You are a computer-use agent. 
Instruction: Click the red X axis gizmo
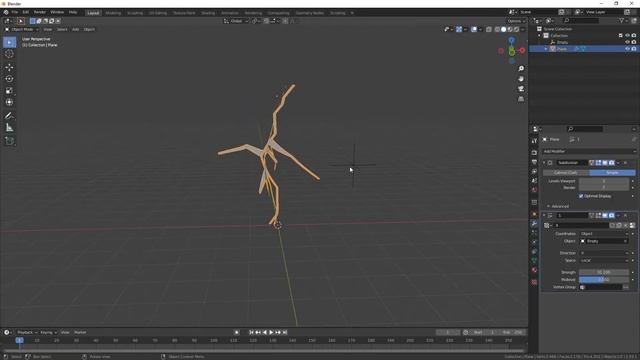522,51
